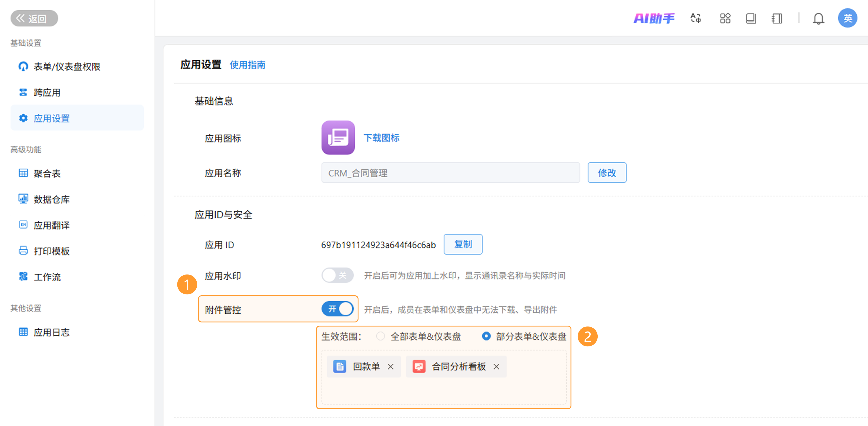This screenshot has height=426, width=868.
Task: Open the 使用指南 link
Action: point(247,65)
